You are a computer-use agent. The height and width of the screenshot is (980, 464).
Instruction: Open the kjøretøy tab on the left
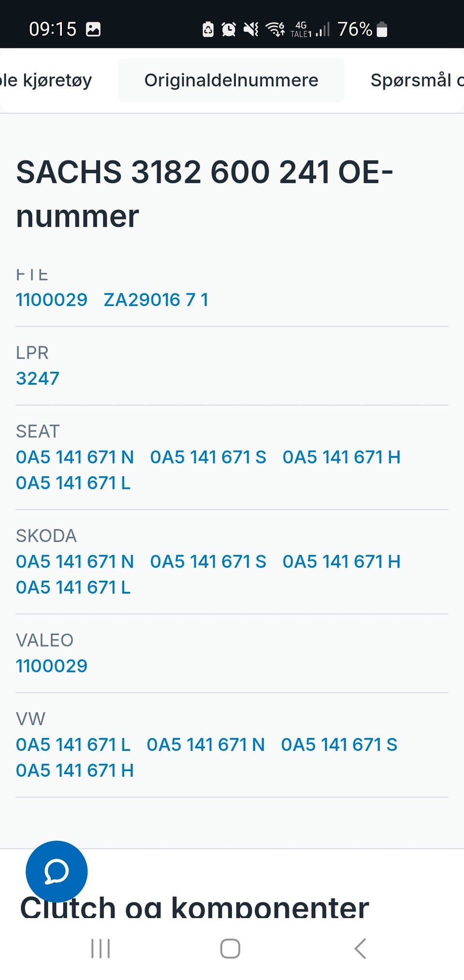pyautogui.click(x=46, y=80)
